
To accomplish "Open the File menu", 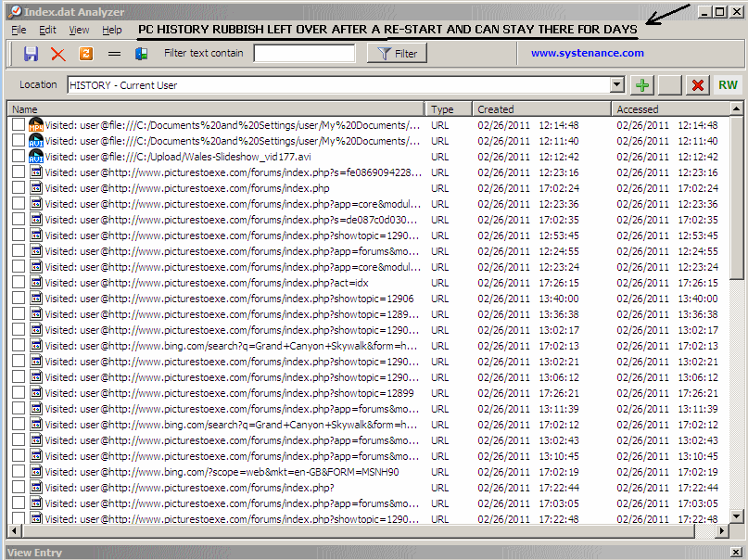I will point(19,30).
